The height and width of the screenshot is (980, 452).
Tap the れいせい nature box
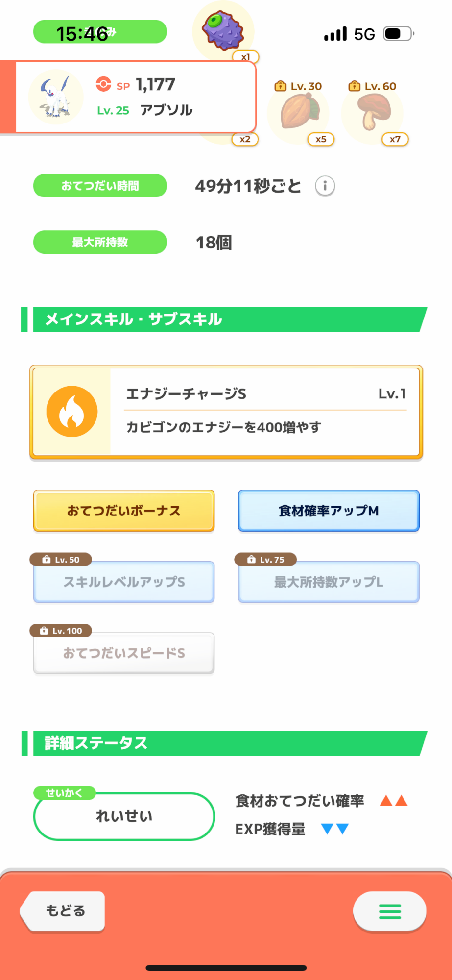(x=124, y=816)
